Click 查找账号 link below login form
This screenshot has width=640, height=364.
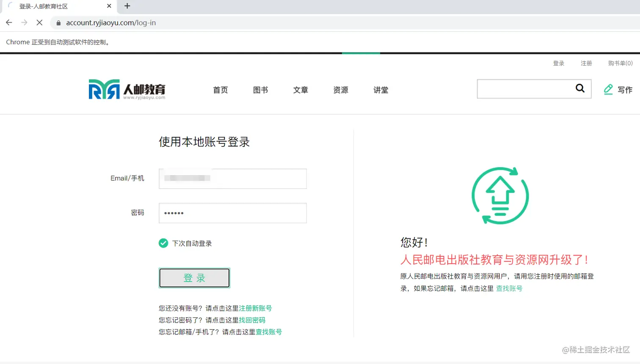(x=268, y=332)
